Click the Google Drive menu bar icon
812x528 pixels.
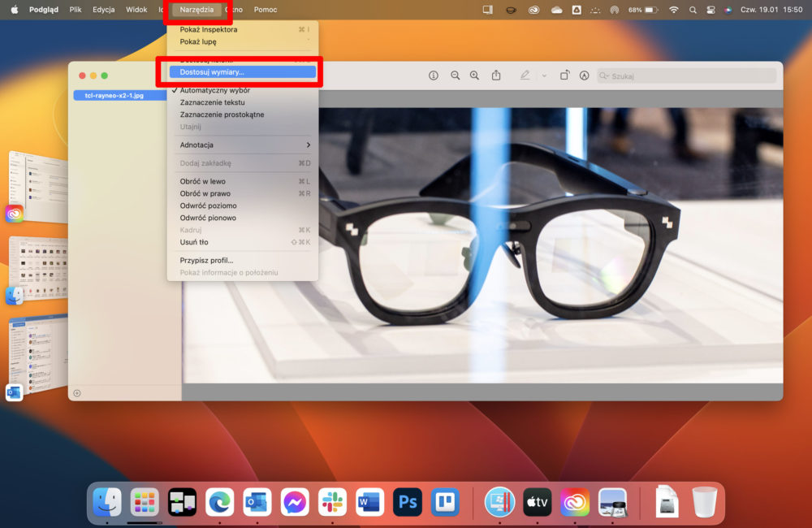point(576,9)
